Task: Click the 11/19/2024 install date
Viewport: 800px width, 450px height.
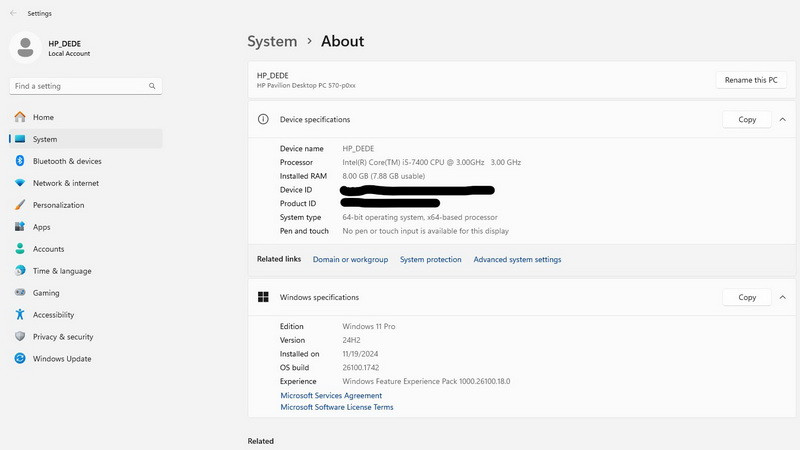Action: [360, 354]
